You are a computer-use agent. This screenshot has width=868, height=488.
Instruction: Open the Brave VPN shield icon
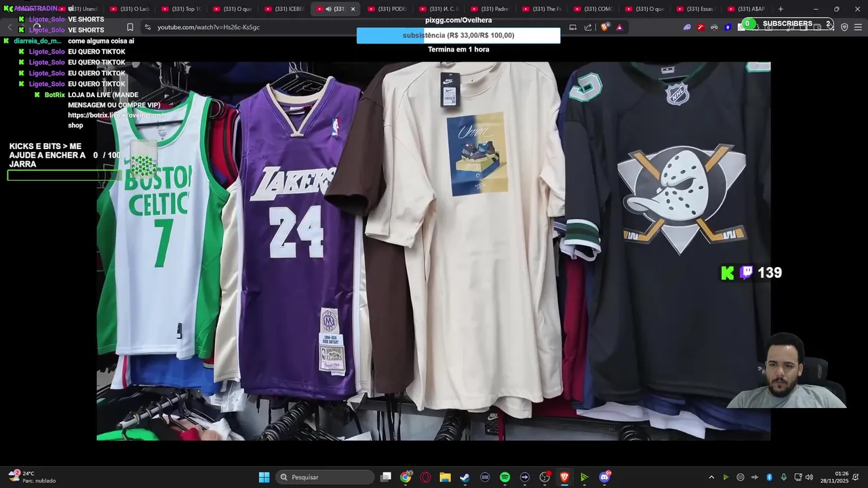click(844, 27)
